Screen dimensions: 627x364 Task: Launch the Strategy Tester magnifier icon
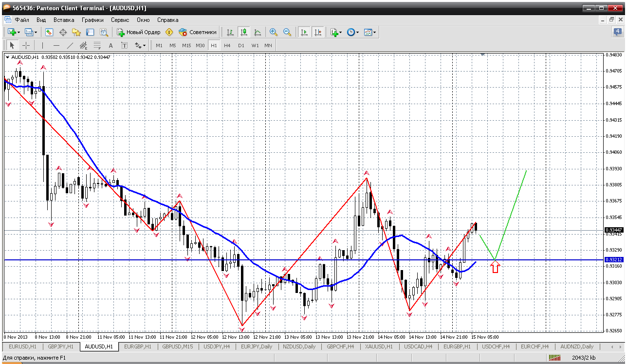pos(104,32)
